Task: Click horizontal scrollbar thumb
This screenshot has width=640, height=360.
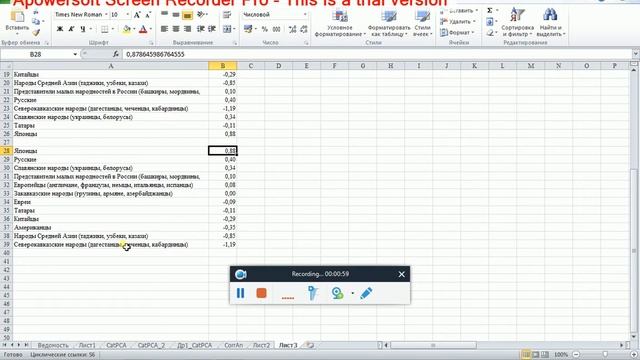Action: point(433,345)
